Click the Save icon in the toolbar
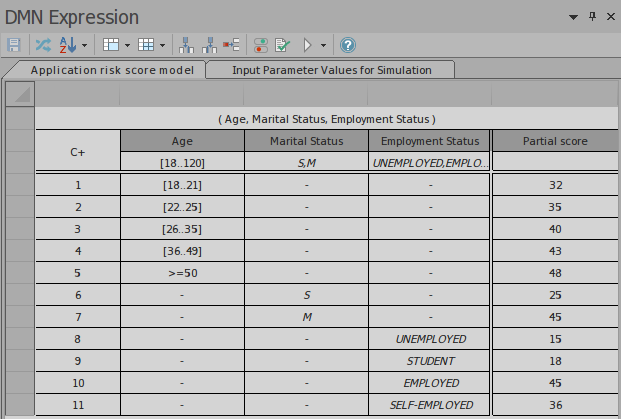Viewport: 621px width, 419px height. click(14, 45)
